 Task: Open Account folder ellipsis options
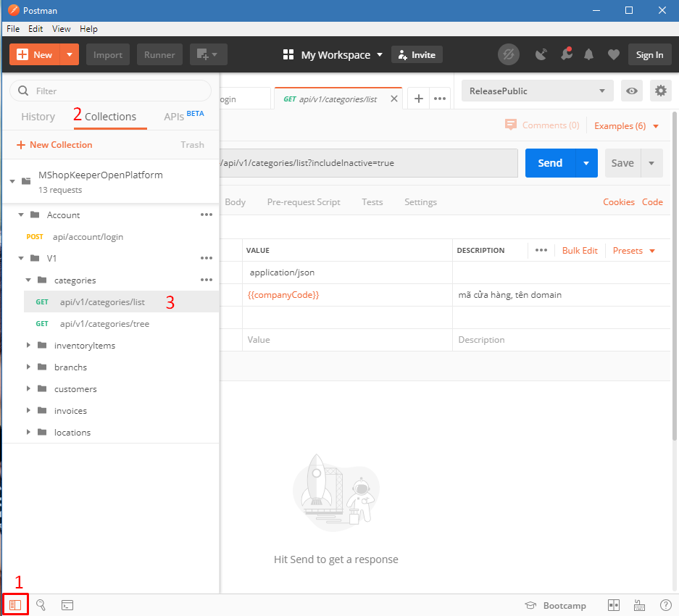[x=207, y=215]
